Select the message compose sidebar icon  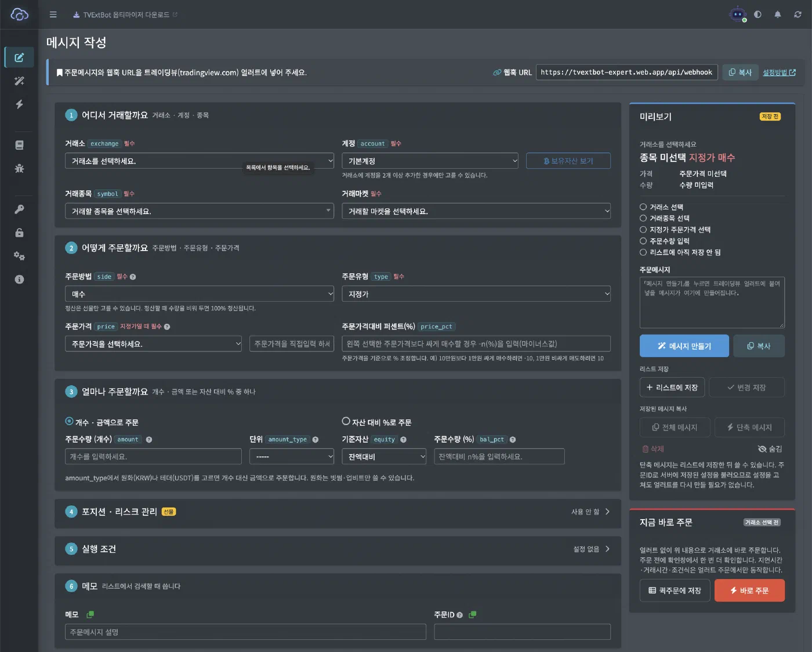pyautogui.click(x=19, y=57)
